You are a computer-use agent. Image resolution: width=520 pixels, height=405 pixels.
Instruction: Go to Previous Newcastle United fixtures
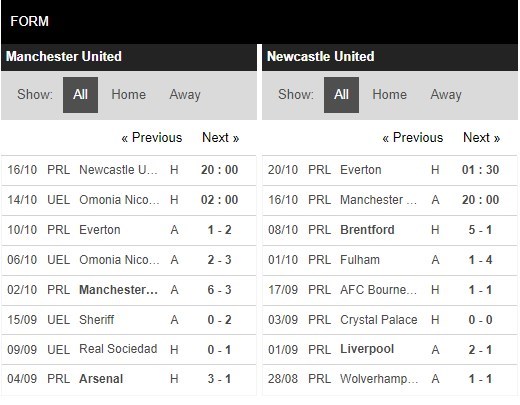tap(413, 137)
